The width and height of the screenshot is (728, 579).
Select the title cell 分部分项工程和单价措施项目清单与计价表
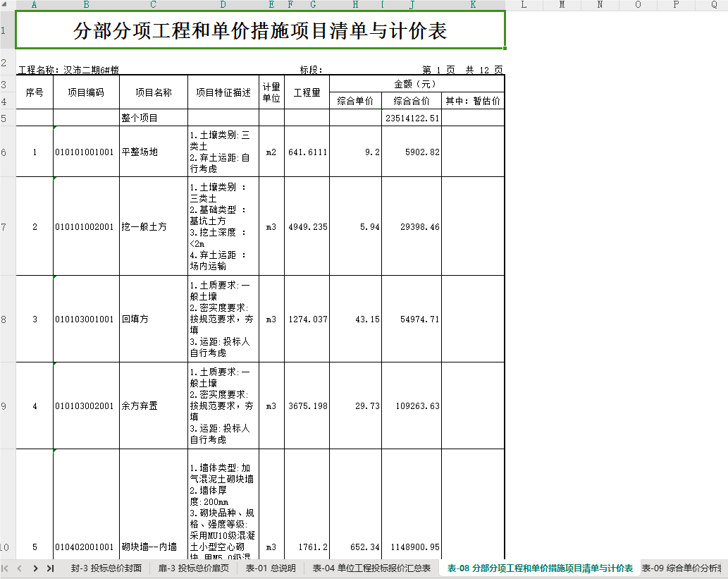coord(261,30)
